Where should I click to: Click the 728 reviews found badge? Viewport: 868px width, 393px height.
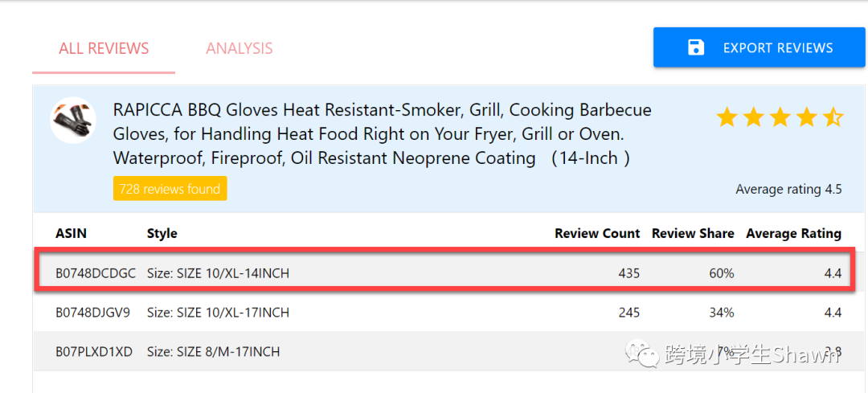point(170,189)
